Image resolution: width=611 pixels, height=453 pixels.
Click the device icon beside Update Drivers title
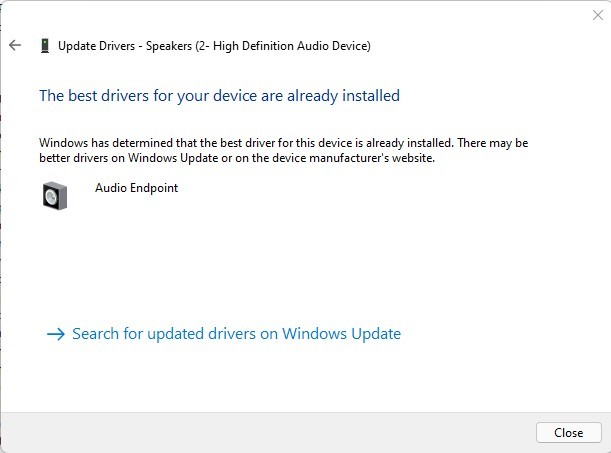[45, 46]
